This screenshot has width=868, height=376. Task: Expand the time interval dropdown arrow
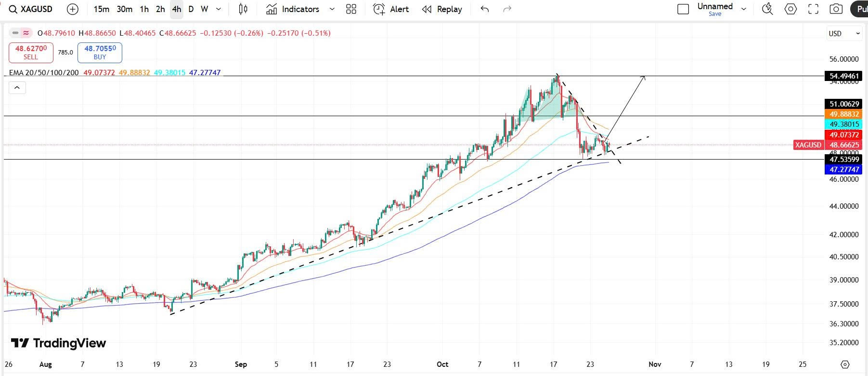[x=219, y=9]
